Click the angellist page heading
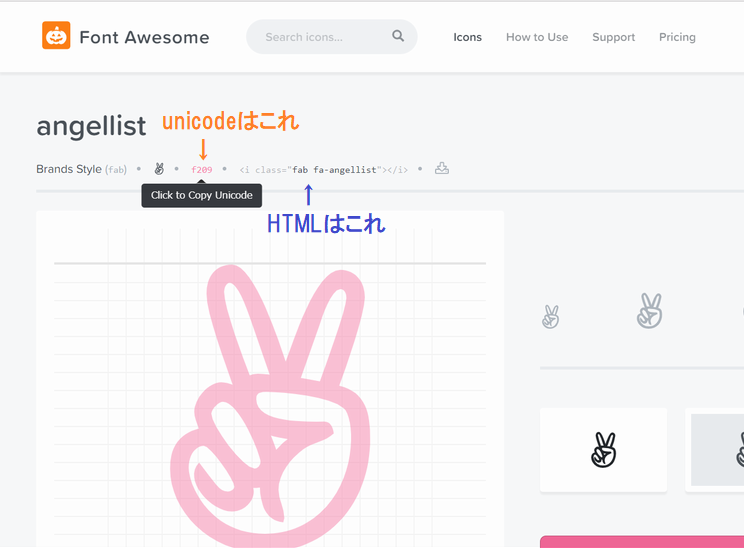Screen dimensions: 744x548 tap(91, 126)
